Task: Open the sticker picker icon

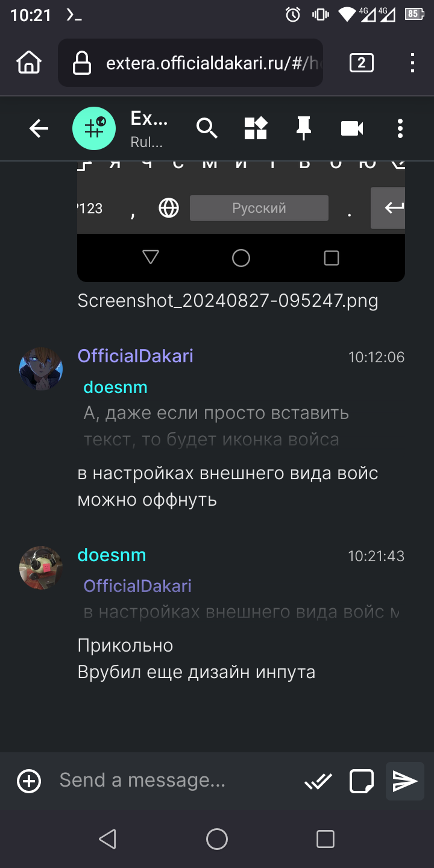Action: (x=362, y=781)
